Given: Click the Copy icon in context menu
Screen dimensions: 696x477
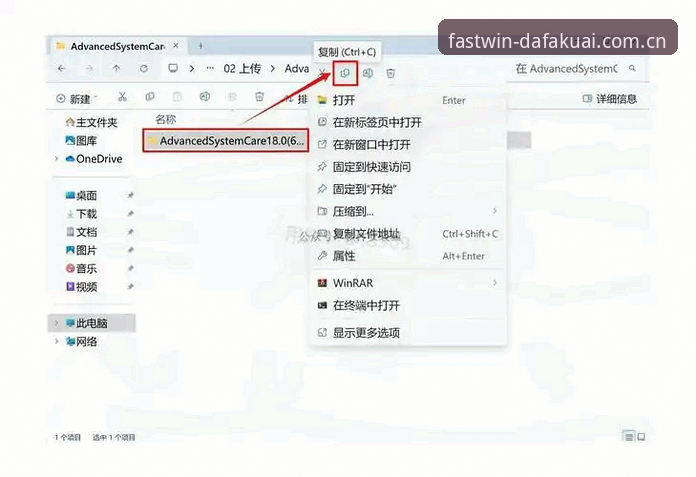Looking at the screenshot, I should pyautogui.click(x=345, y=74).
